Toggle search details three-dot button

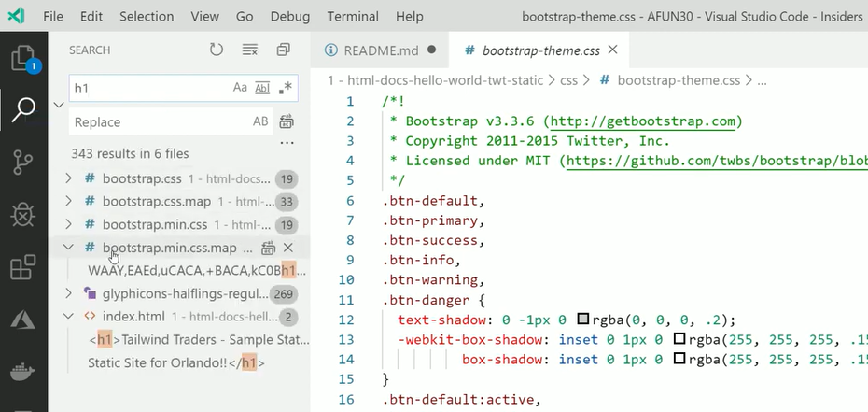point(287,143)
